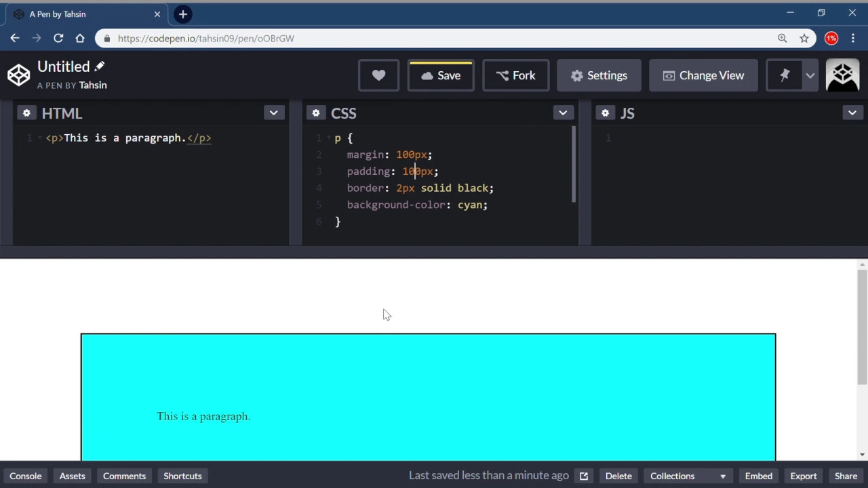868x488 pixels.
Task: Click Change View button
Action: [x=703, y=75]
